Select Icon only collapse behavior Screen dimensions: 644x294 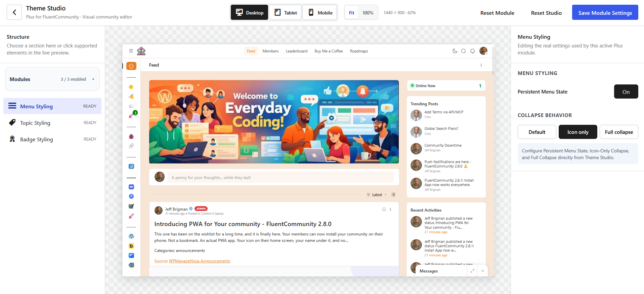[578, 132]
